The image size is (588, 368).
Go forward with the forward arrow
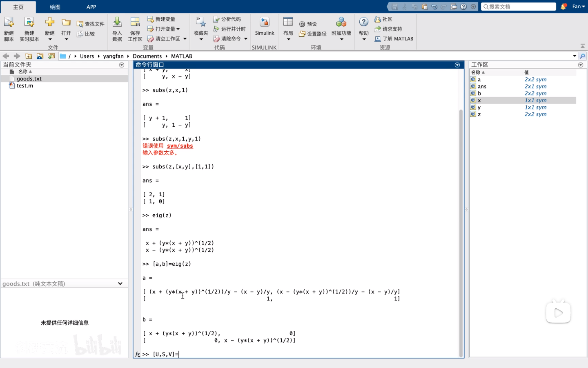(x=17, y=56)
